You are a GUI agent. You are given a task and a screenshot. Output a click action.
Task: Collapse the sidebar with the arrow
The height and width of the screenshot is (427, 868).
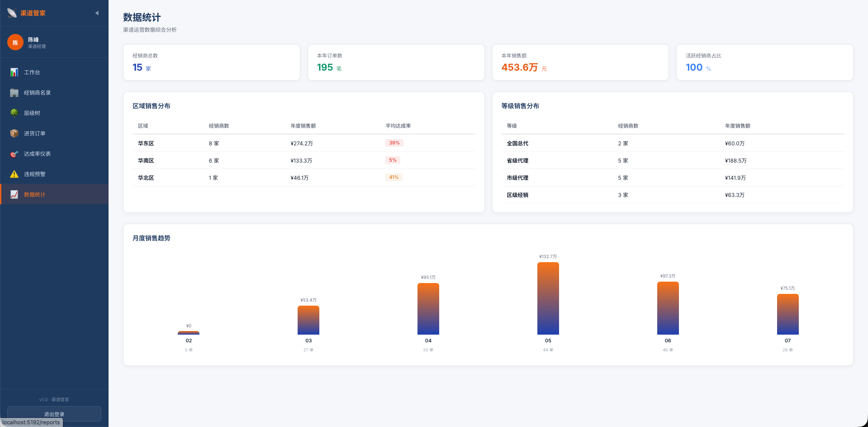pos(97,13)
